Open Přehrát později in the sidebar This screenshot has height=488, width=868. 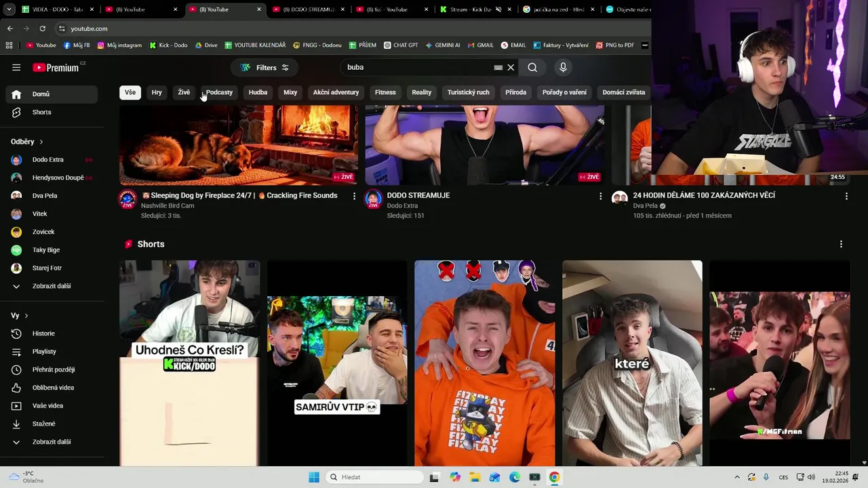[x=52, y=369]
